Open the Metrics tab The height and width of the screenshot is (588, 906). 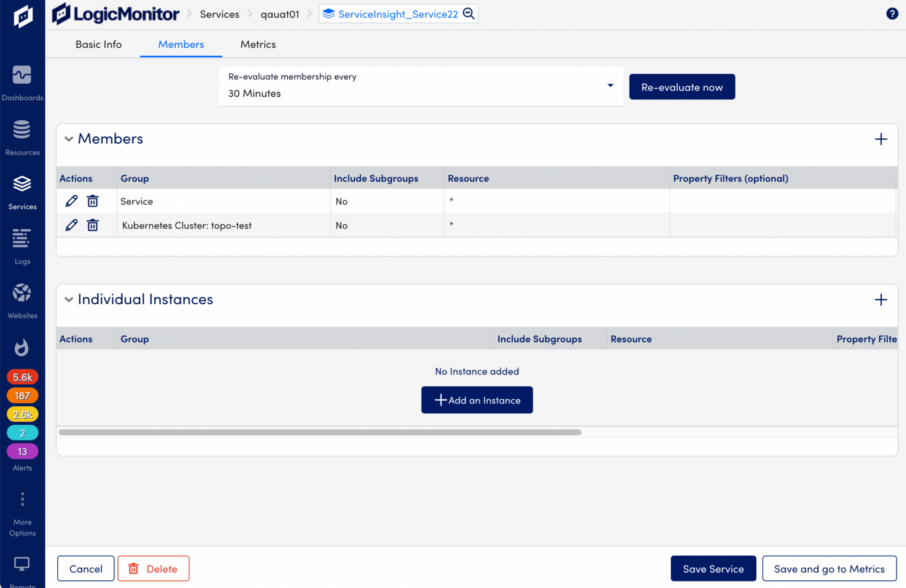(258, 44)
